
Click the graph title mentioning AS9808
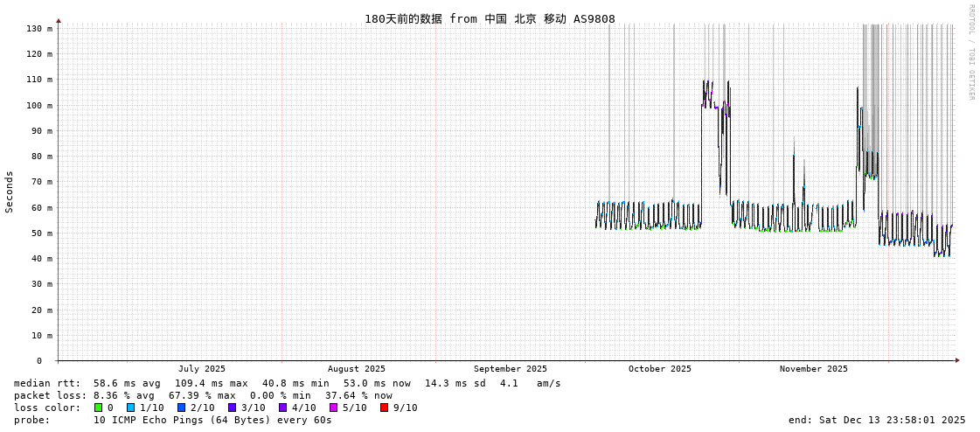(490, 18)
